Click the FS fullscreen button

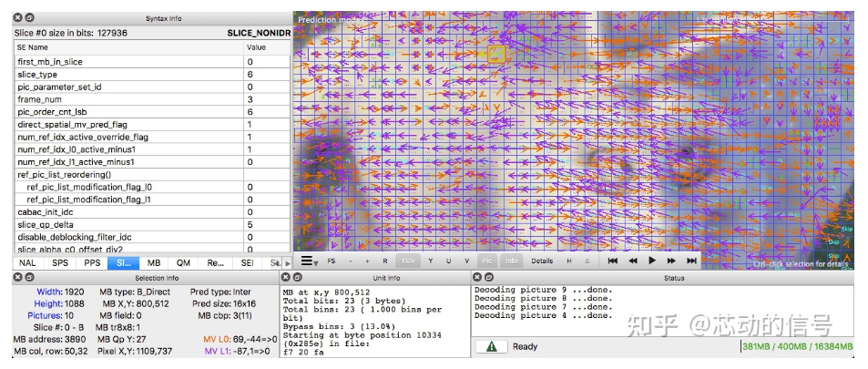331,261
